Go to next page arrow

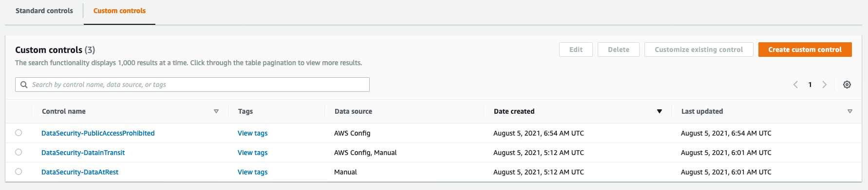tap(825, 85)
